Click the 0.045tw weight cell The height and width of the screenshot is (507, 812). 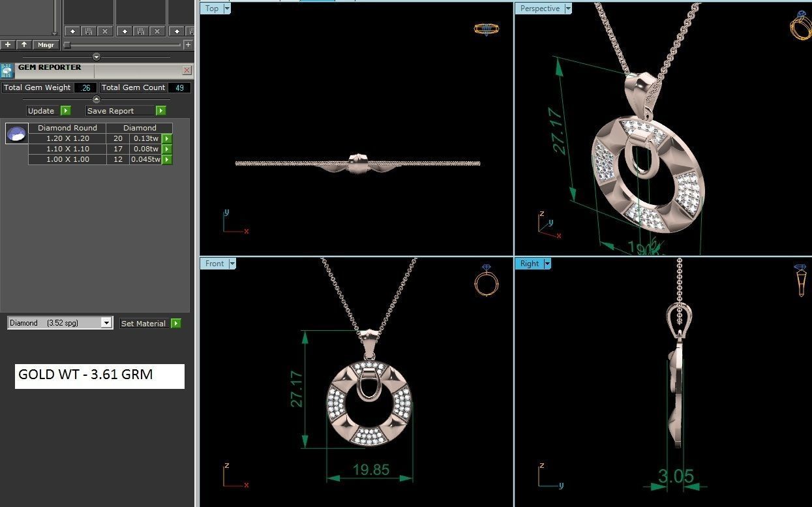146,159
